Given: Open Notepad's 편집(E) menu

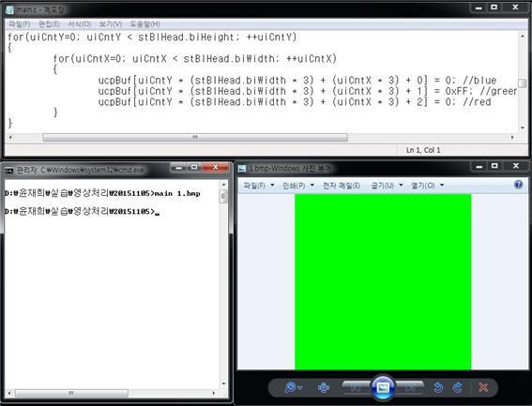Looking at the screenshot, I should pos(49,24).
